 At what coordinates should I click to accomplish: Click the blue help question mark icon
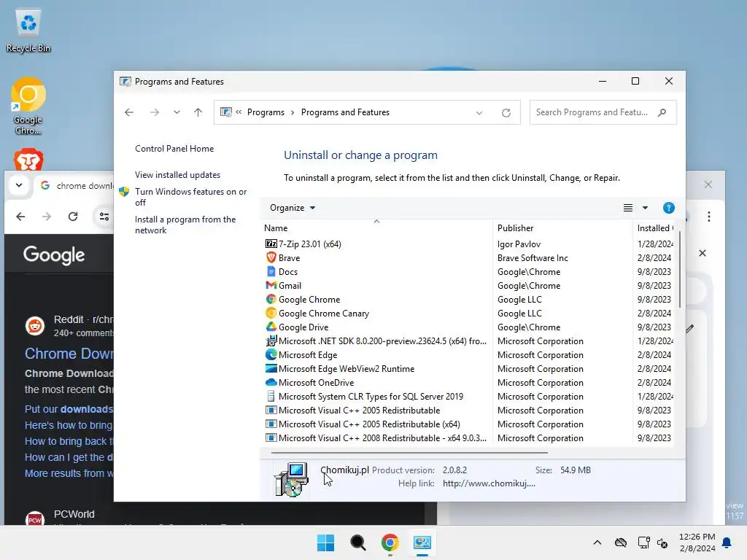click(668, 208)
